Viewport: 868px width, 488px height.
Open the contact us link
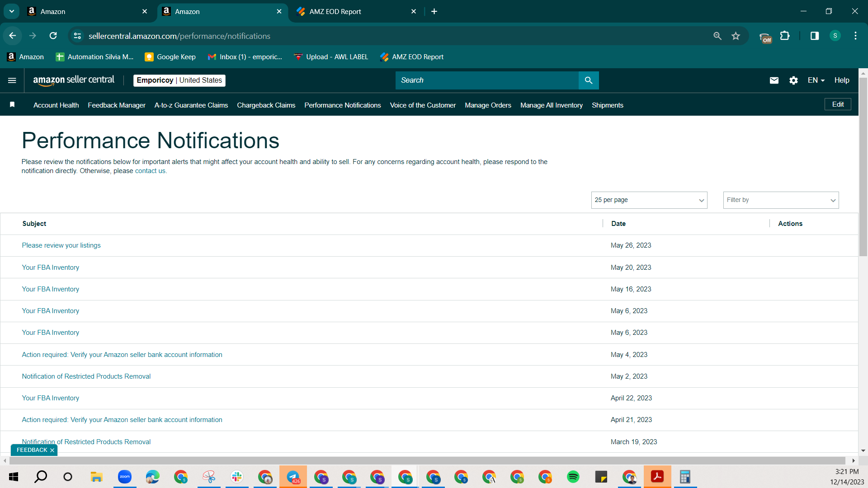point(150,171)
